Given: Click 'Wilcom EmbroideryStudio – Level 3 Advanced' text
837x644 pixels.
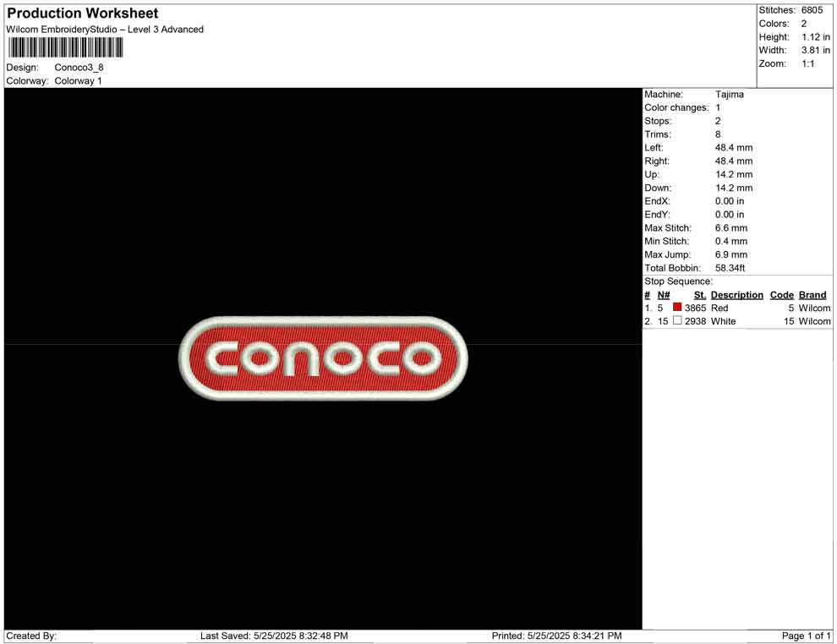Looking at the screenshot, I should (105, 30).
